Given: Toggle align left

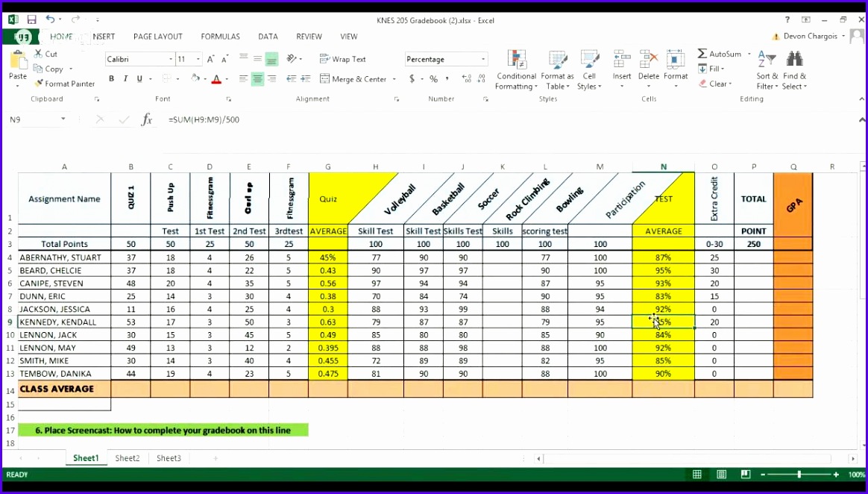Looking at the screenshot, I should tap(243, 78).
